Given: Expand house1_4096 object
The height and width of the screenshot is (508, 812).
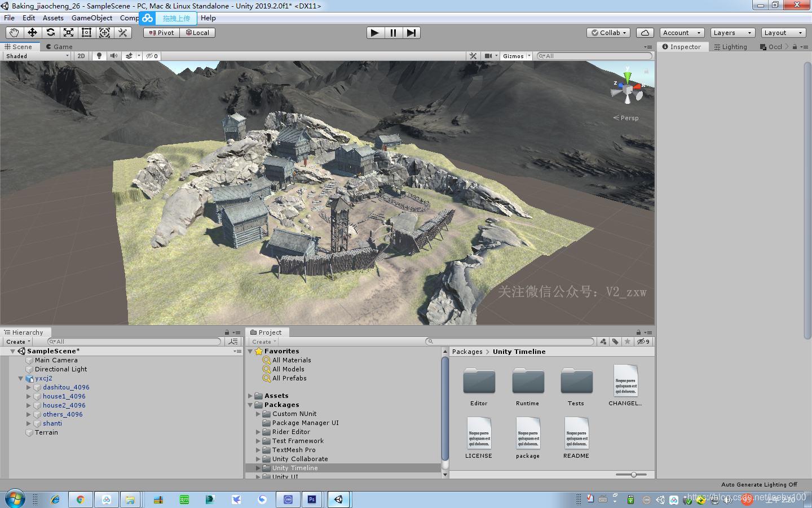Looking at the screenshot, I should coord(29,396).
